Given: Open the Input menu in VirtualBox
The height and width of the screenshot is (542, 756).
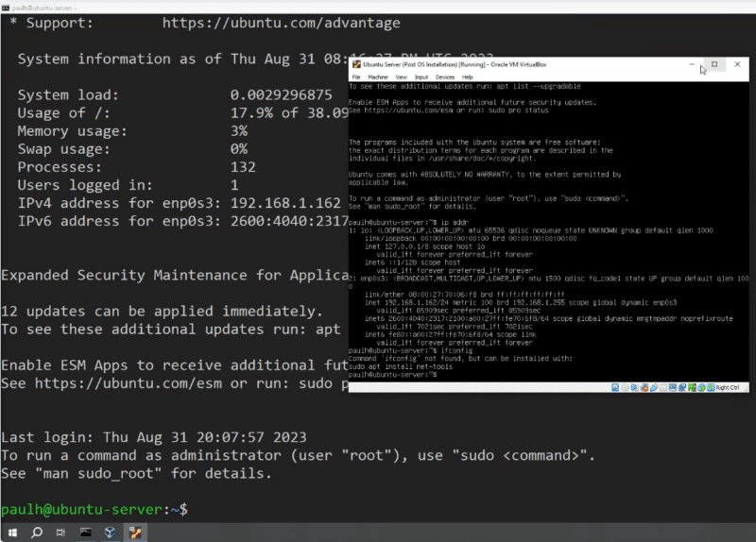Looking at the screenshot, I should coord(421,76).
